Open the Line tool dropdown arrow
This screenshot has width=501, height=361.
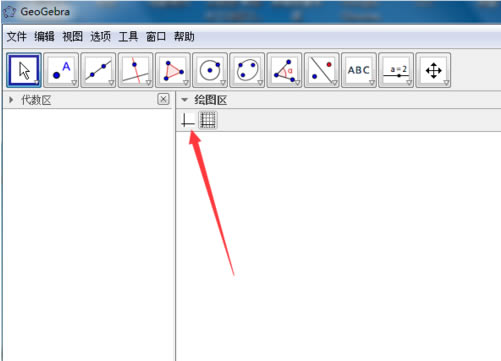[x=111, y=83]
